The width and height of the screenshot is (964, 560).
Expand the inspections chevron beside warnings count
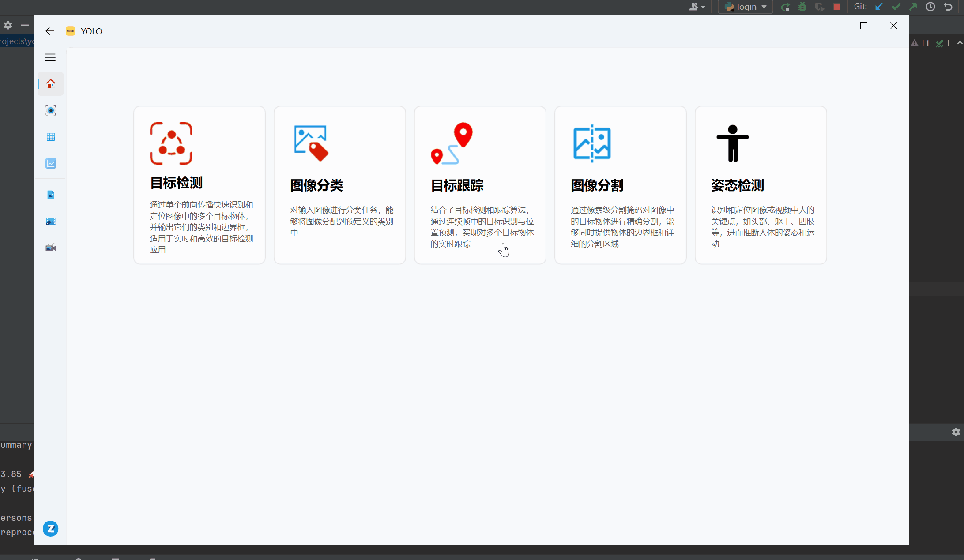(x=960, y=43)
